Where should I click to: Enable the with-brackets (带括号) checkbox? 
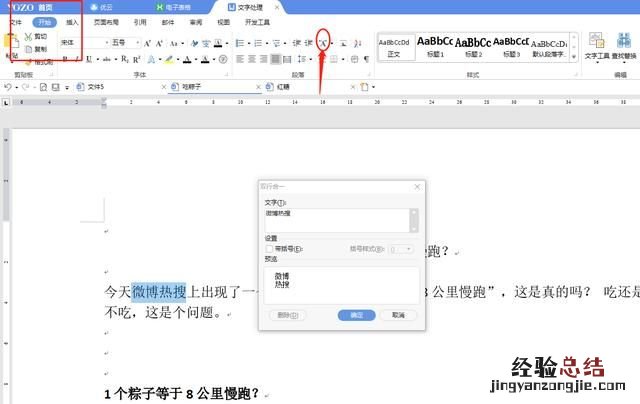pyautogui.click(x=269, y=249)
